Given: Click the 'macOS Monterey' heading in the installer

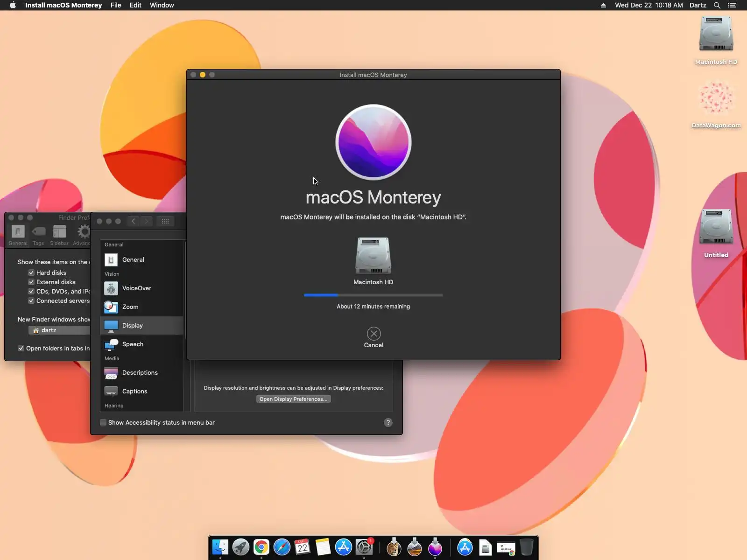Looking at the screenshot, I should click(x=373, y=197).
